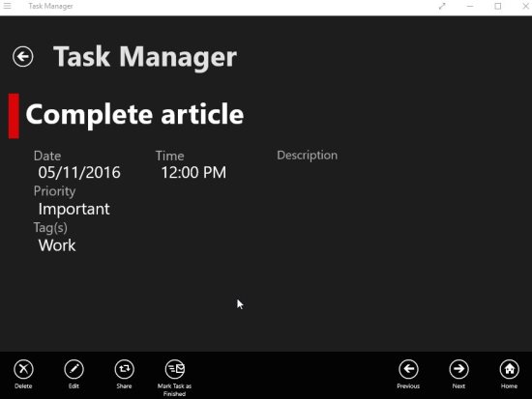Select the Complete article task title

tap(134, 115)
